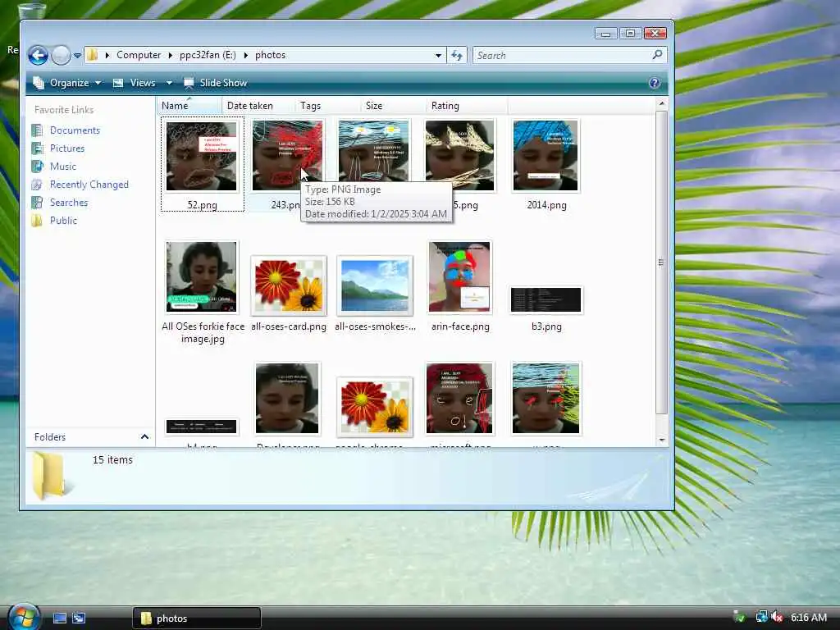
Task: Click the Switch between windows icon
Action: click(x=79, y=619)
